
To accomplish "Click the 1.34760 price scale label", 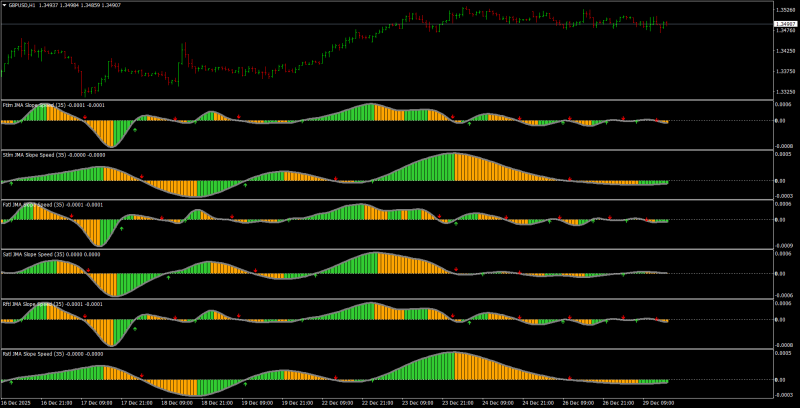I will (x=784, y=31).
